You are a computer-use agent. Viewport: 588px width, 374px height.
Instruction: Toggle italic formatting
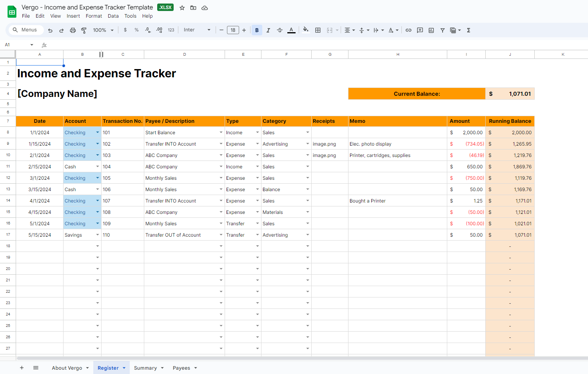click(268, 30)
